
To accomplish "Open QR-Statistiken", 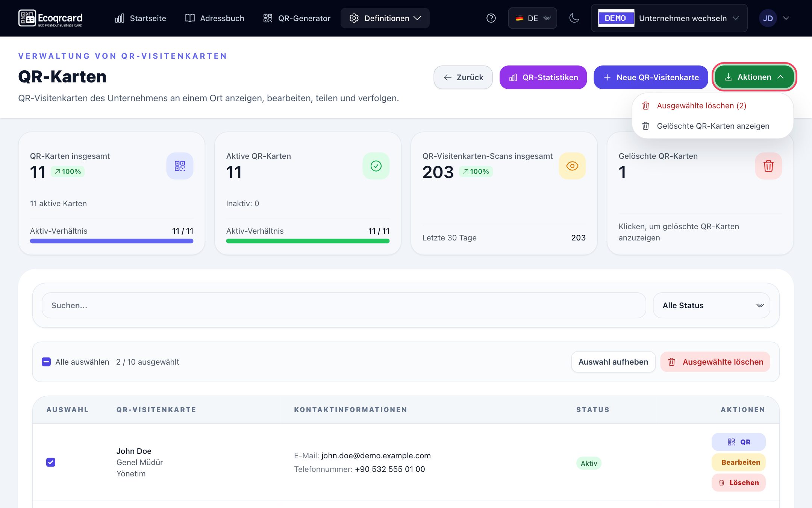I will point(543,78).
